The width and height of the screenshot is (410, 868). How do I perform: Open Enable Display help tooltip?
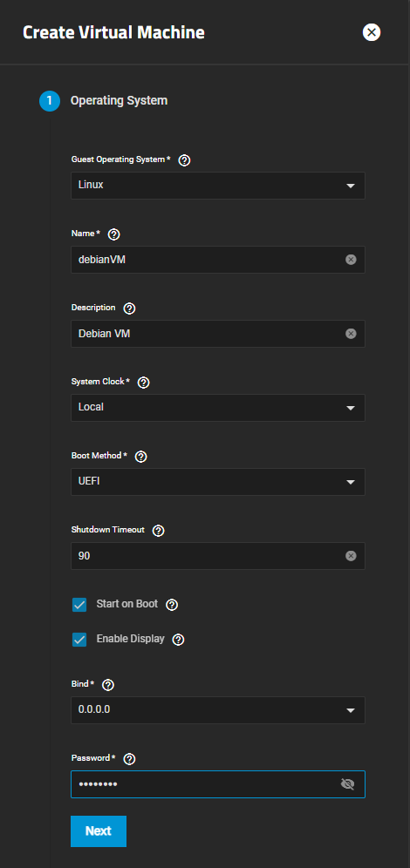pyautogui.click(x=178, y=640)
